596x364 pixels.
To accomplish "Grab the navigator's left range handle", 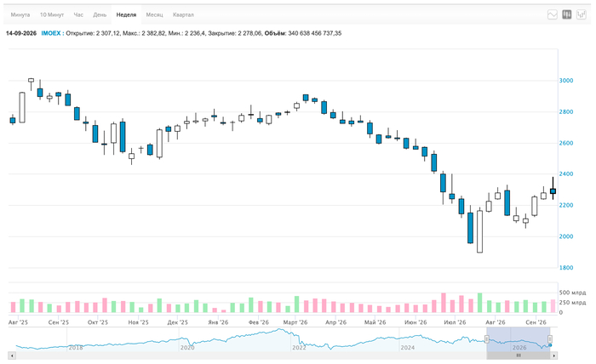I will pos(486,339).
